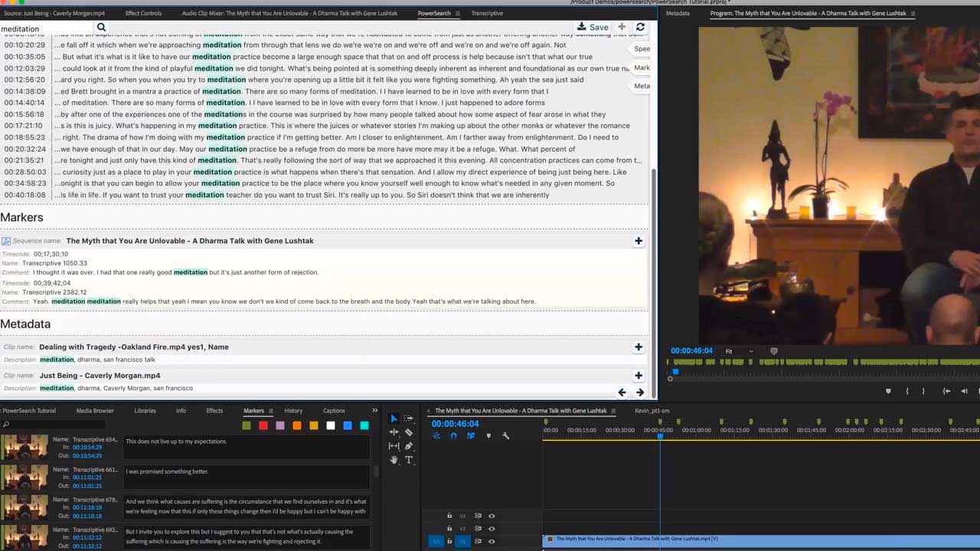Select the Type tool
980x551 pixels.
[409, 460]
